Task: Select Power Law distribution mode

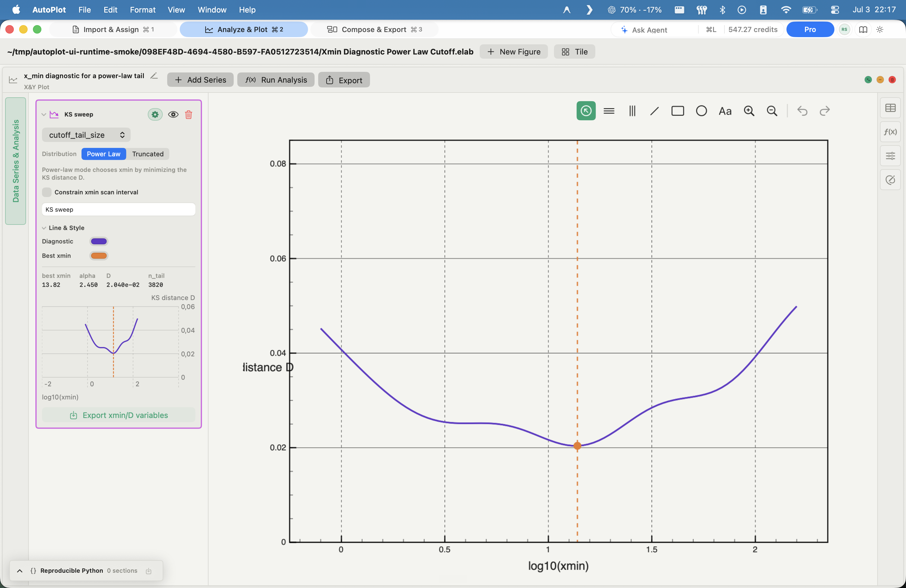Action: 103,154
